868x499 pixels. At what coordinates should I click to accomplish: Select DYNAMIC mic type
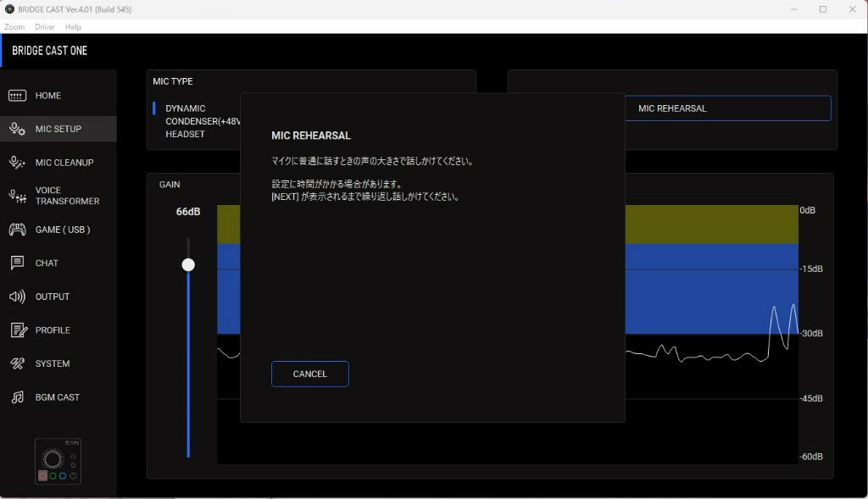pyautogui.click(x=186, y=108)
